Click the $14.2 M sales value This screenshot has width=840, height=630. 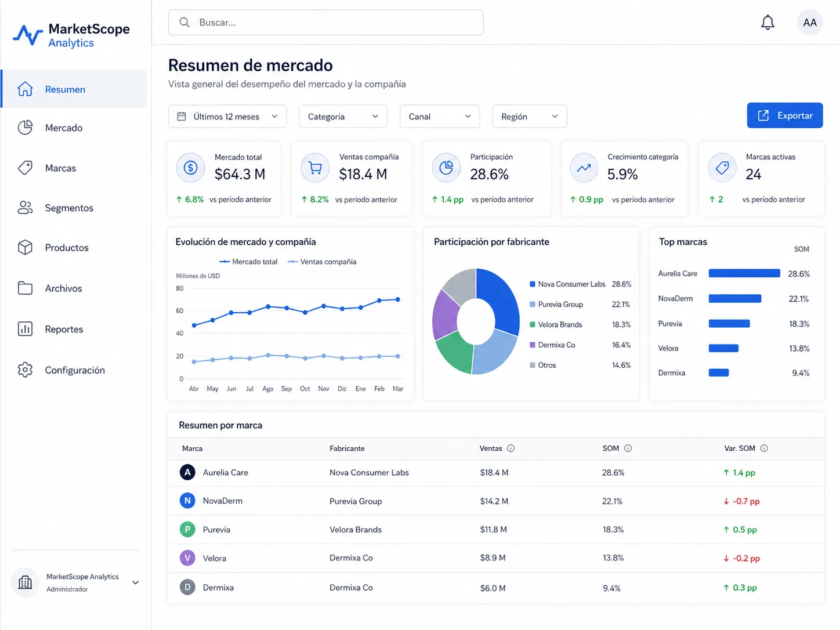click(494, 501)
